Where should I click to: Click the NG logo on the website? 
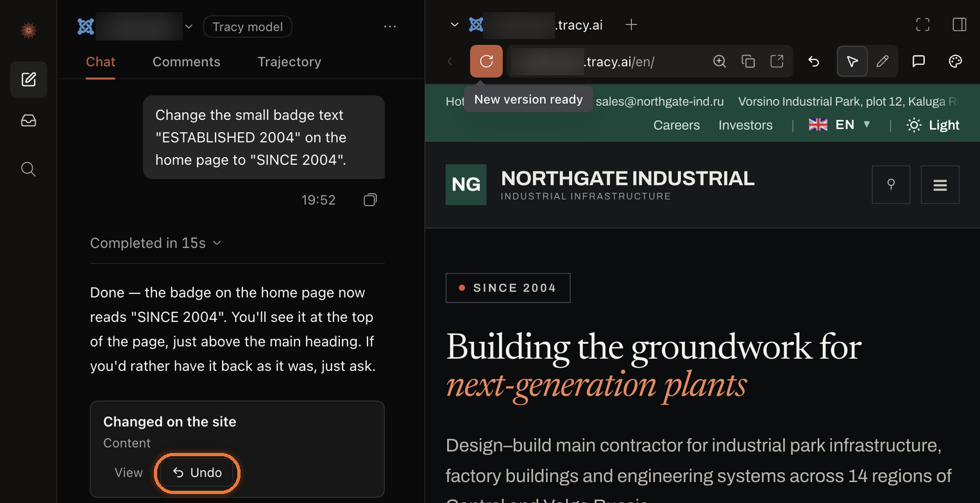pos(466,185)
